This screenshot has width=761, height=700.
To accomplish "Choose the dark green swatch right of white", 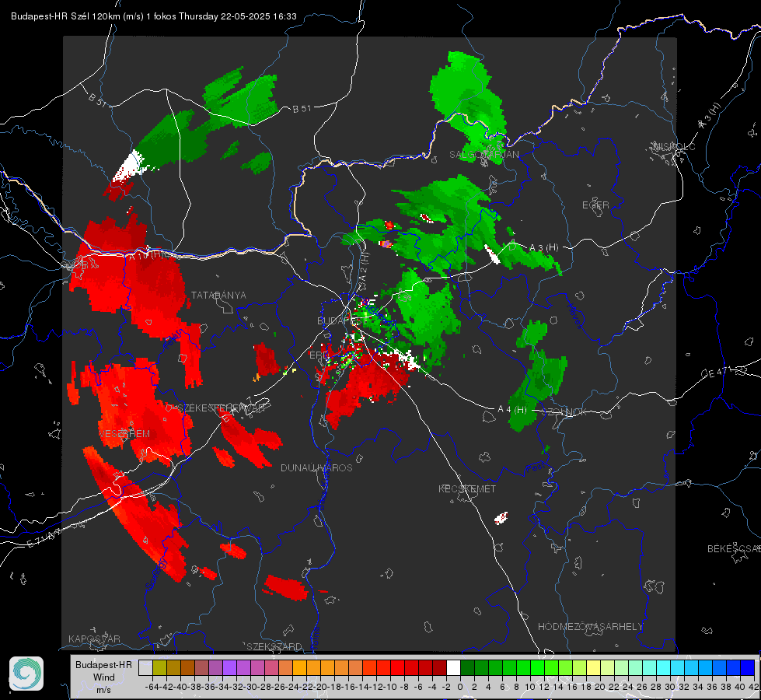I will tap(467, 667).
